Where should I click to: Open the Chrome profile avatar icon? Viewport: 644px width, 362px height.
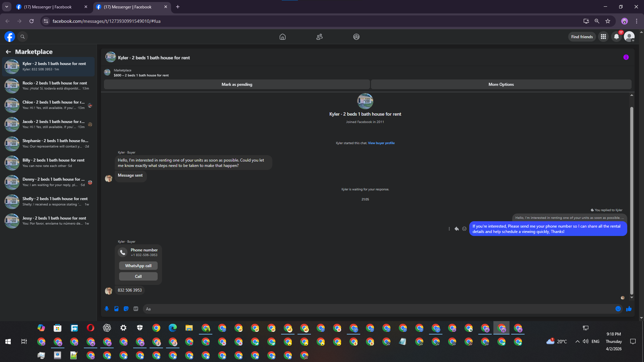[625, 21]
